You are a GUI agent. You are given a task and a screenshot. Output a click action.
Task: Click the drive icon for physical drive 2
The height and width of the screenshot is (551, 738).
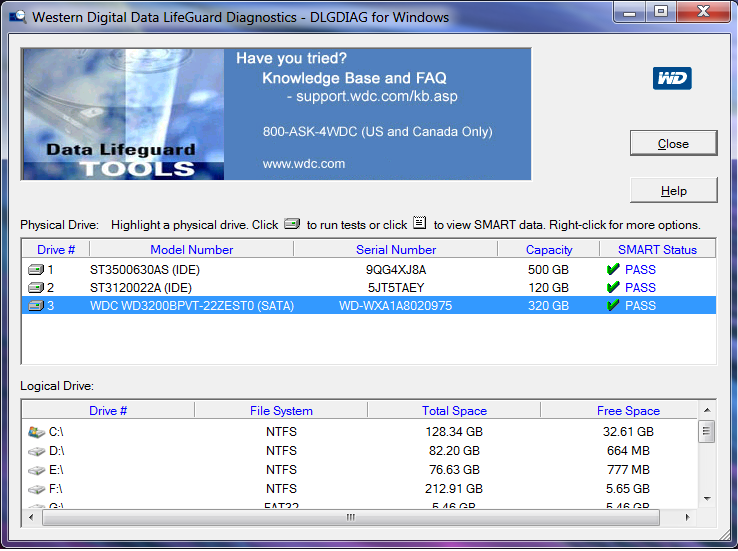pos(36,288)
